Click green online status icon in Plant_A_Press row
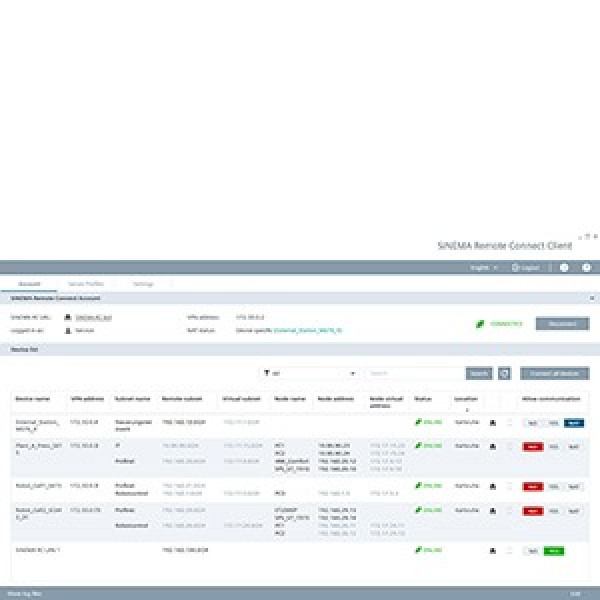 click(418, 445)
